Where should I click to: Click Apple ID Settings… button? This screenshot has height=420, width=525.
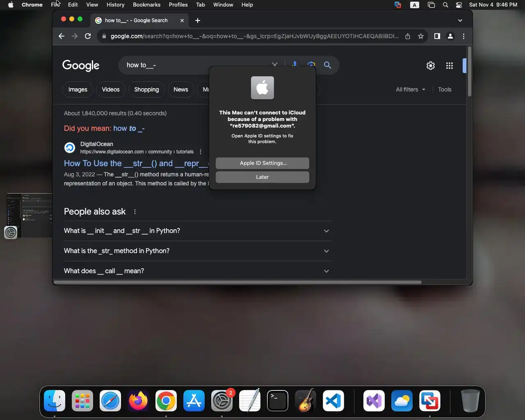262,163
